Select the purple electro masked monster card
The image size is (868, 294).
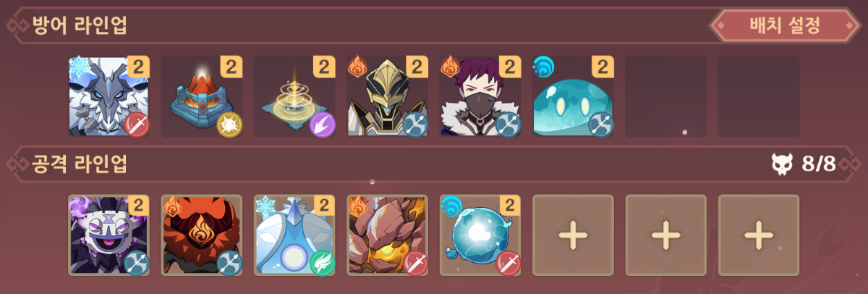coord(109,235)
